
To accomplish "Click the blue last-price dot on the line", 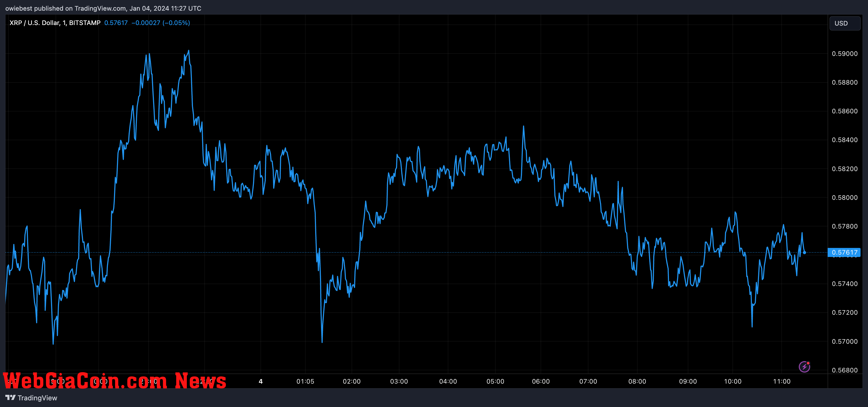I will coord(804,252).
